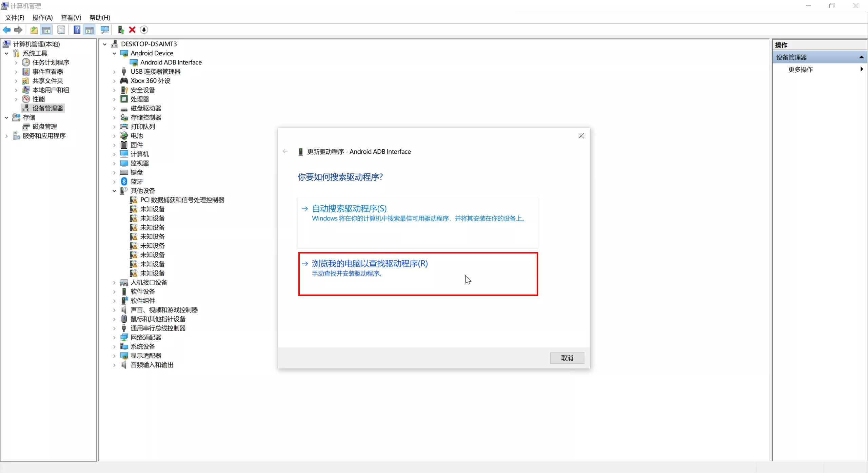Toggle the Show/Hide Console Tree button
Viewport: 868px width, 473px height.
click(x=46, y=30)
